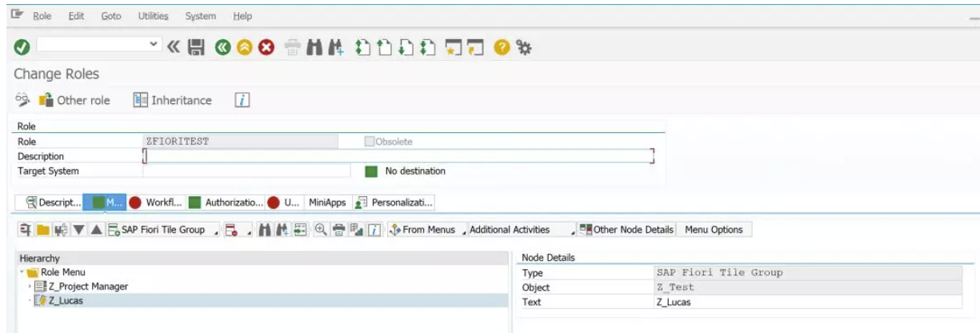The width and height of the screenshot is (980, 333).
Task: Open Customize Local Layout gear icon
Action: tap(523, 48)
